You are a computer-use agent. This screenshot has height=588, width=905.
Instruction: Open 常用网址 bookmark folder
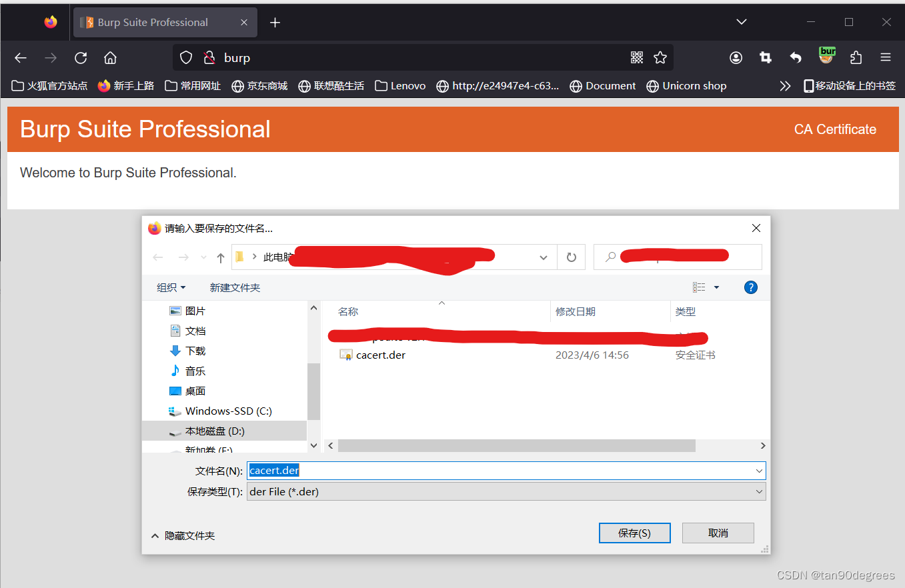[x=193, y=86]
